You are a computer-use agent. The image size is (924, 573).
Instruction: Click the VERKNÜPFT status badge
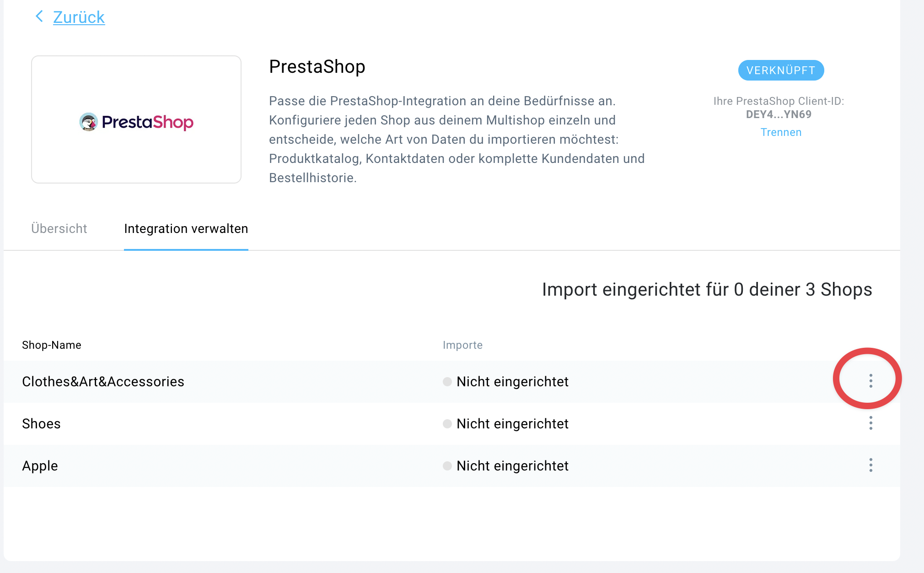[781, 70]
